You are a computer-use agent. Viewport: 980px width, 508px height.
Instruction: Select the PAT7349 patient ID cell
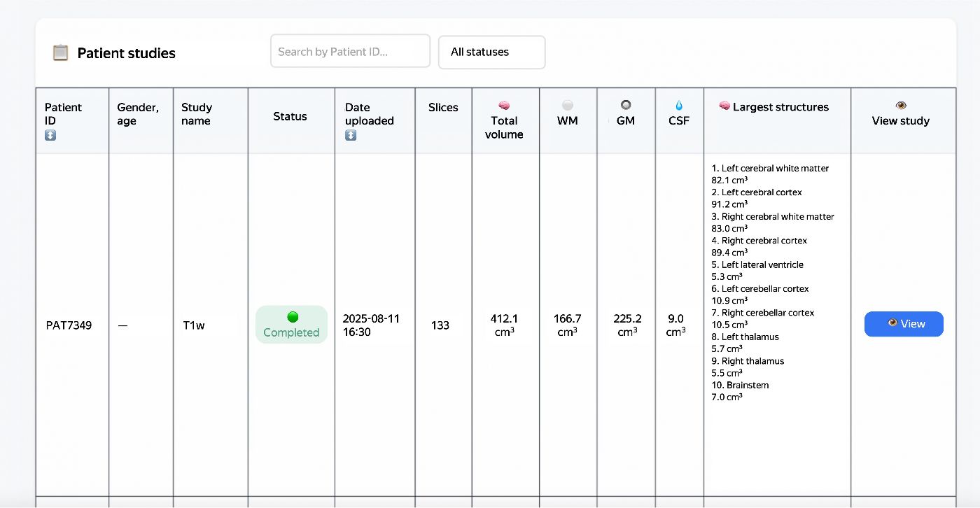click(69, 325)
